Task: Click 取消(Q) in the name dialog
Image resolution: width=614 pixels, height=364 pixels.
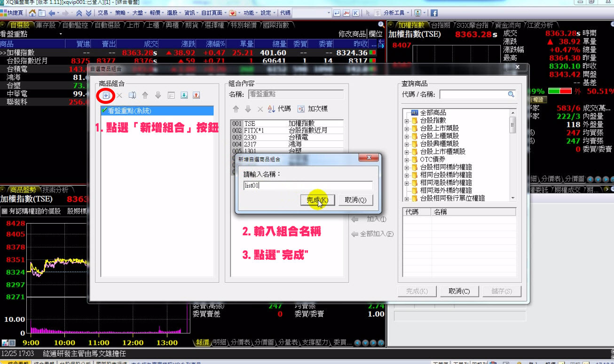Action: pos(355,200)
